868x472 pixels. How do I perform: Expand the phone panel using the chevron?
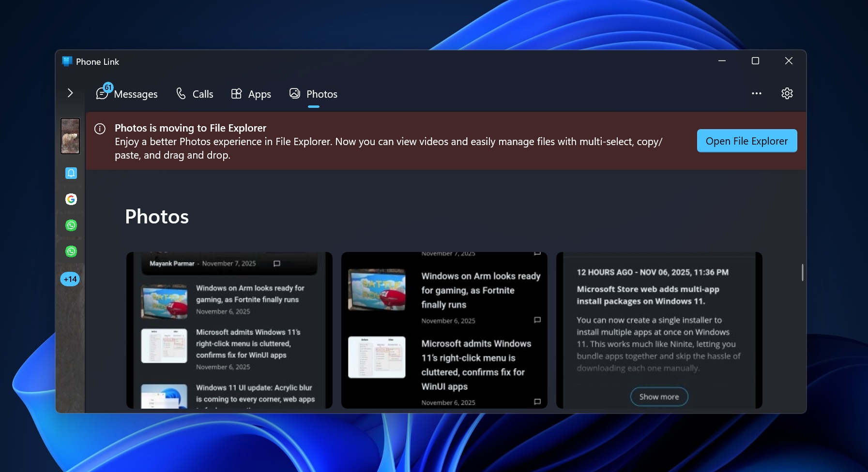tap(71, 92)
